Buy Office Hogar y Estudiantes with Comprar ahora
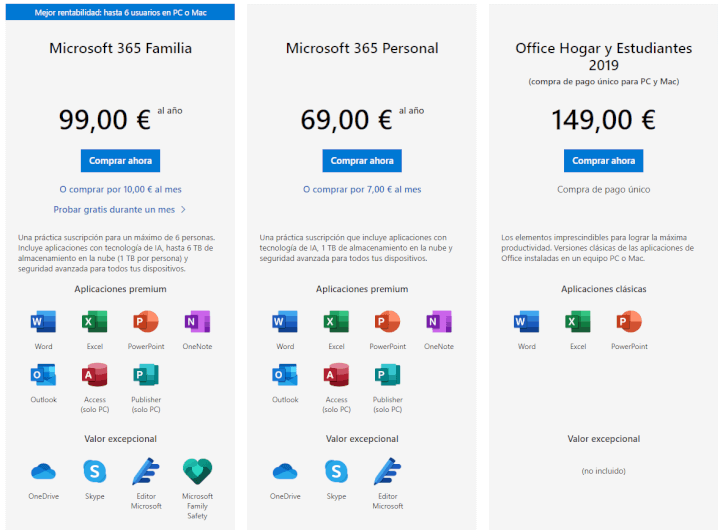Image resolution: width=720 pixels, height=530 pixels. [603, 161]
